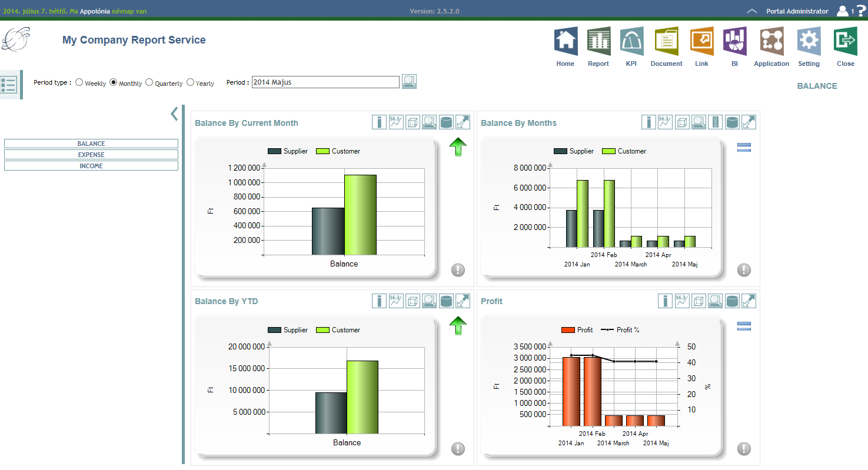
Task: Select the Monthly period type
Action: pyautogui.click(x=114, y=82)
